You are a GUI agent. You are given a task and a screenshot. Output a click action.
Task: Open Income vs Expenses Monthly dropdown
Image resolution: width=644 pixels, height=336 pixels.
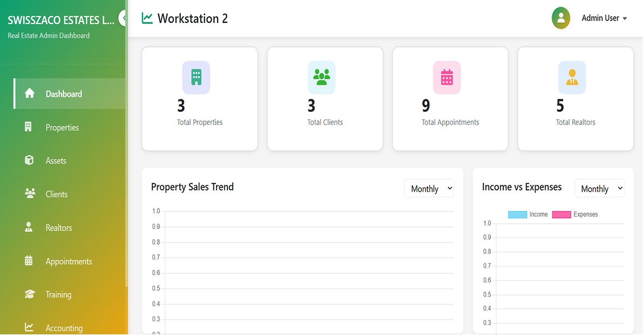(599, 189)
